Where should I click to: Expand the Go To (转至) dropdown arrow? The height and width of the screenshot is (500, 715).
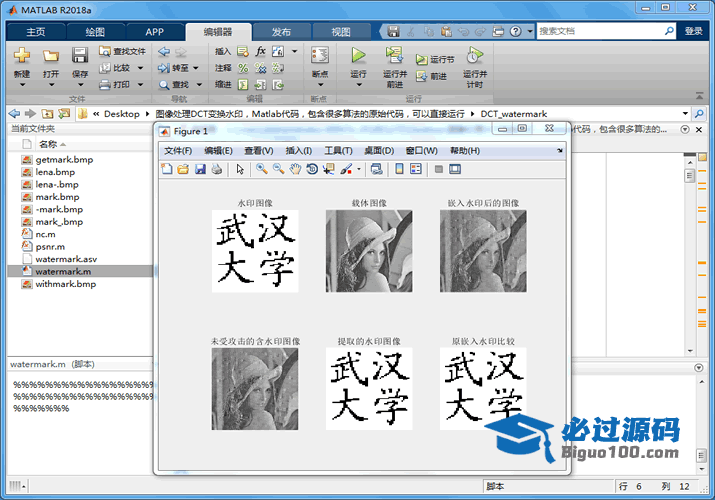click(x=196, y=68)
